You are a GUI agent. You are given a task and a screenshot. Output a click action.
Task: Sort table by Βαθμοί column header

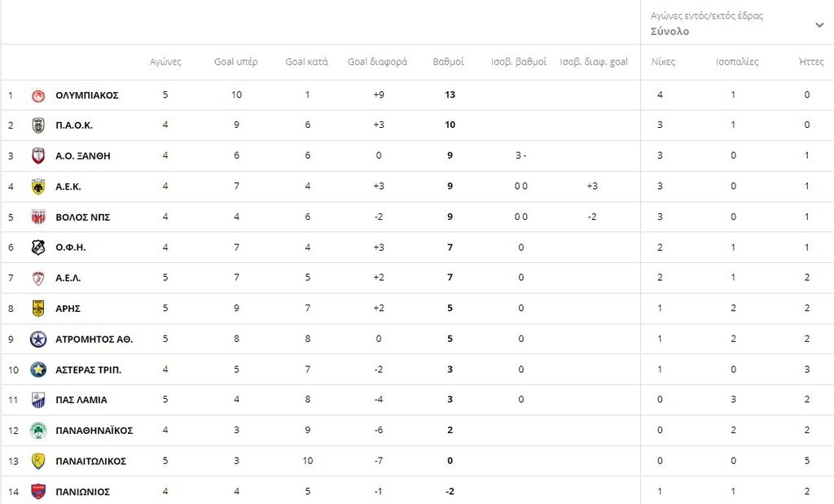point(448,62)
